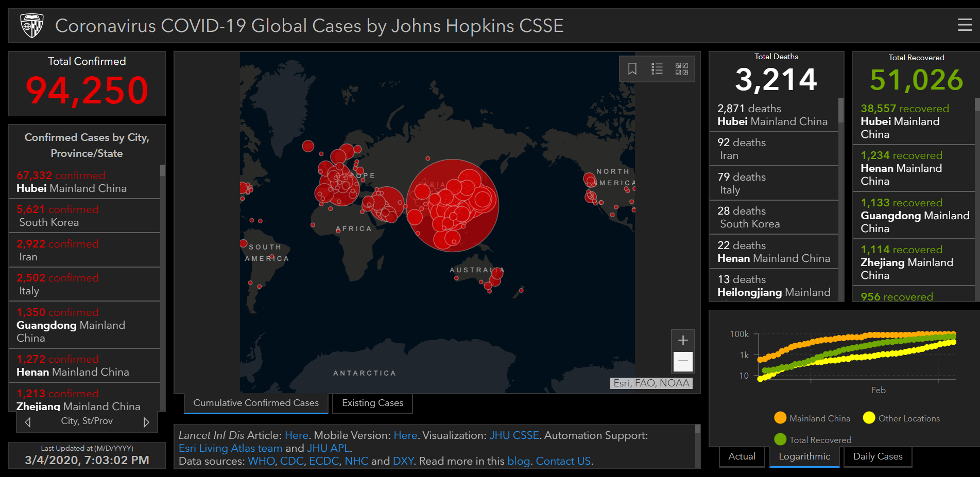This screenshot has height=477, width=980.
Task: Open the ECDC data source link
Action: pyautogui.click(x=323, y=461)
